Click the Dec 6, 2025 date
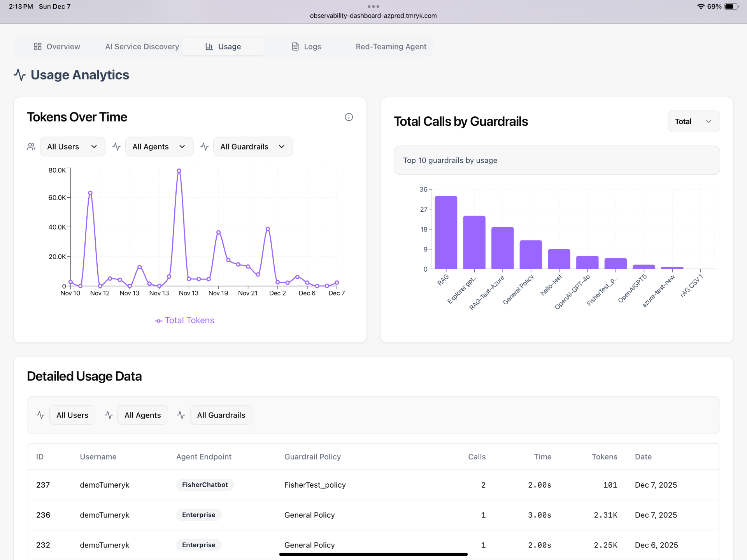Image resolution: width=747 pixels, height=560 pixels. click(x=656, y=545)
